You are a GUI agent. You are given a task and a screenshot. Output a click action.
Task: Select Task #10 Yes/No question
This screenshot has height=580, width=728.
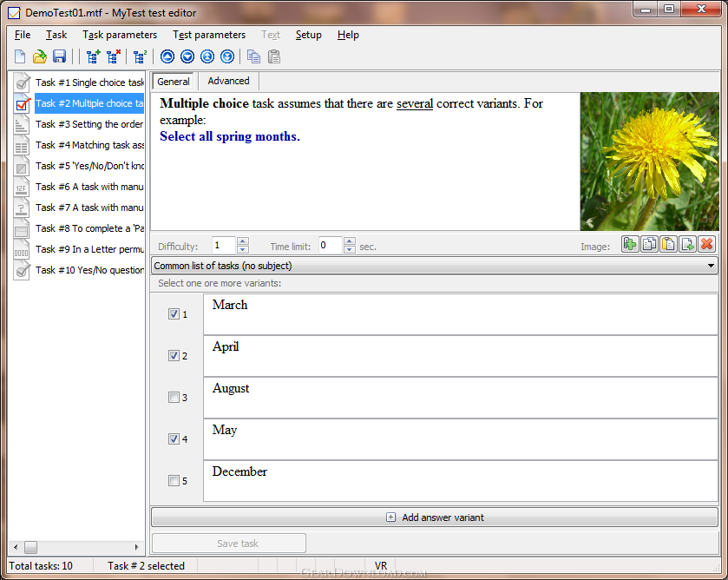[x=89, y=270]
